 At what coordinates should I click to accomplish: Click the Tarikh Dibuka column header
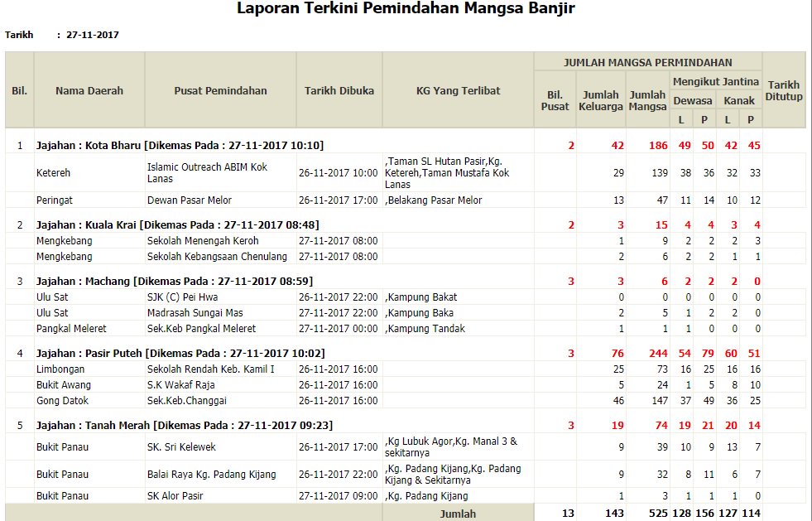click(x=339, y=91)
